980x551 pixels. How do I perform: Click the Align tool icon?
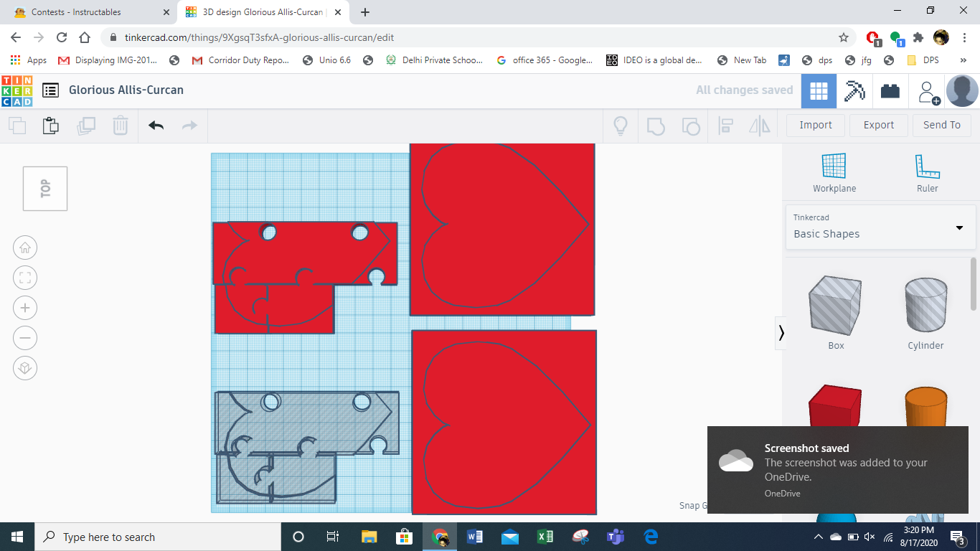pyautogui.click(x=725, y=126)
